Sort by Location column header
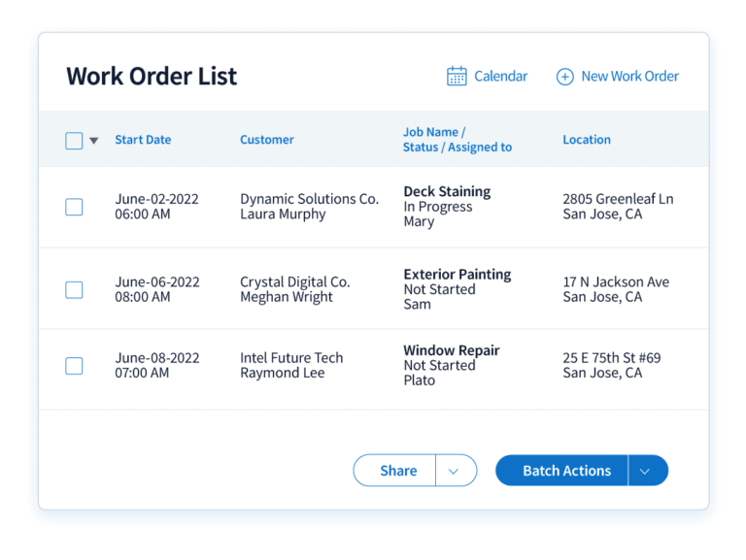746x560 pixels. pyautogui.click(x=587, y=140)
